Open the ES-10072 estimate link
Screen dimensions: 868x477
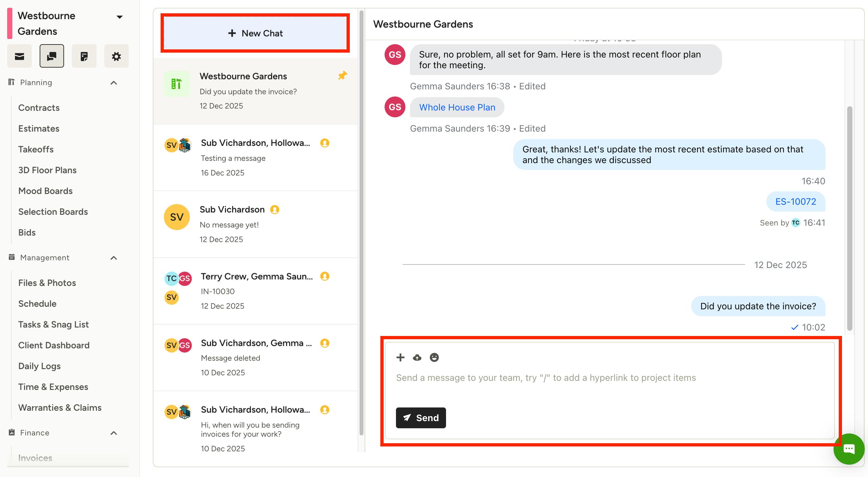[x=796, y=201]
